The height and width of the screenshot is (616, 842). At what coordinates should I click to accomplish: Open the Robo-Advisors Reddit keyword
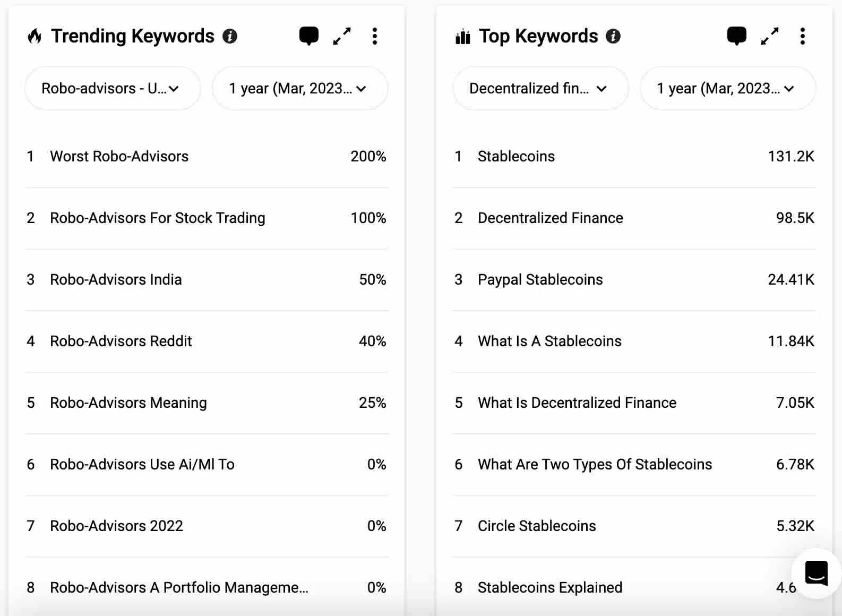[121, 341]
